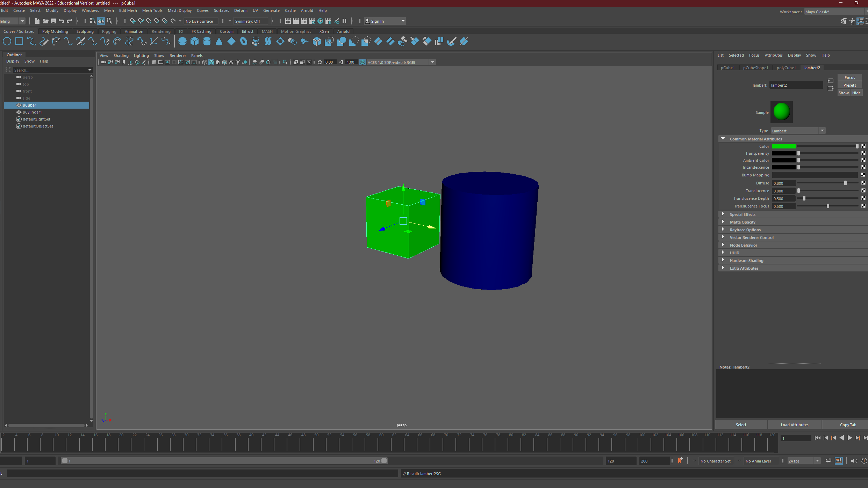Viewport: 868px width, 488px height.
Task: Select pCylinder1 in the Outliner
Action: coord(32,112)
